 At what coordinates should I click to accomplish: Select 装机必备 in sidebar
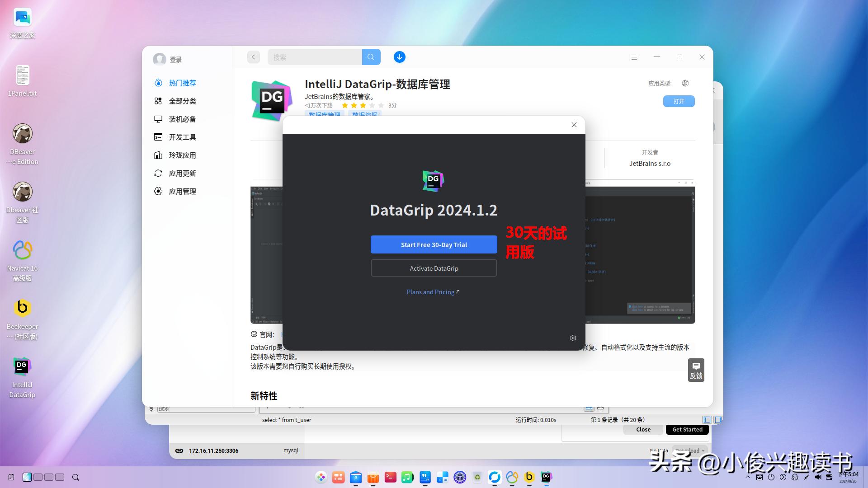(182, 119)
